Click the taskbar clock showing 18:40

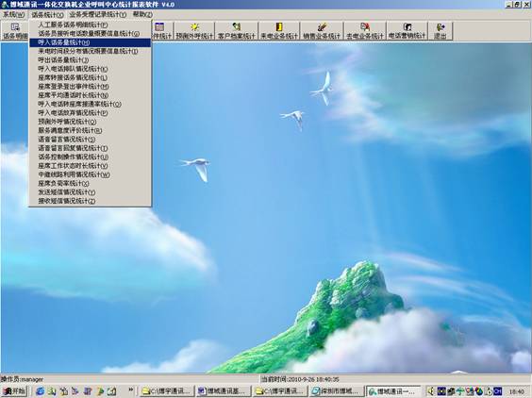(516, 391)
